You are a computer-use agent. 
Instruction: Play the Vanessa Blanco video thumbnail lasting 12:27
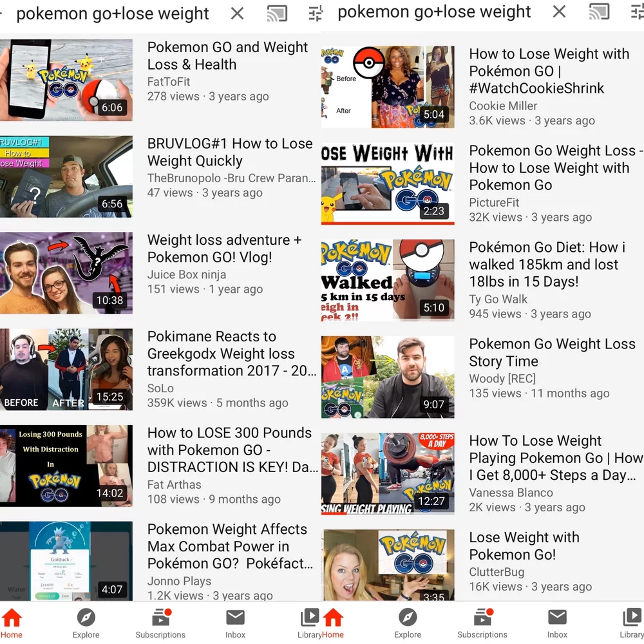coord(388,473)
